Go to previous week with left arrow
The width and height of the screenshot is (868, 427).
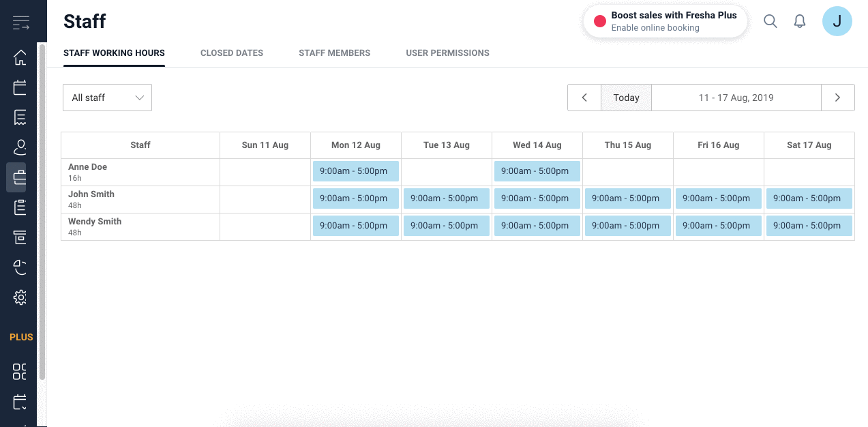(x=584, y=98)
